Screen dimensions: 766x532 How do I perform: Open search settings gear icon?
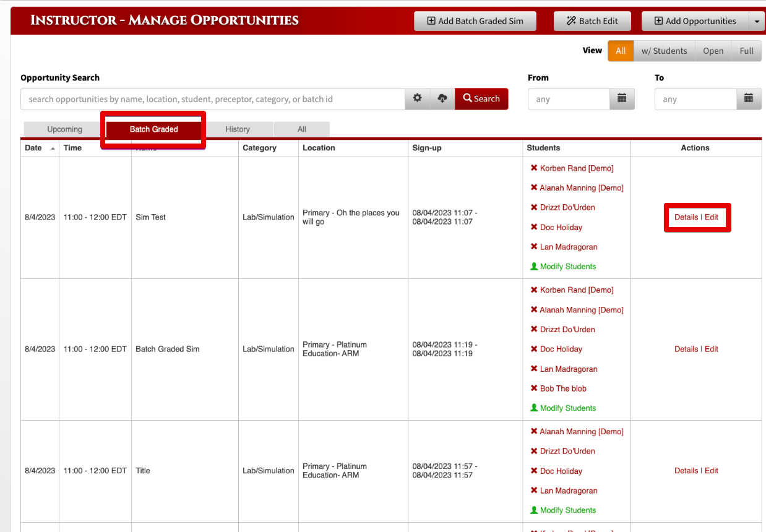point(418,99)
